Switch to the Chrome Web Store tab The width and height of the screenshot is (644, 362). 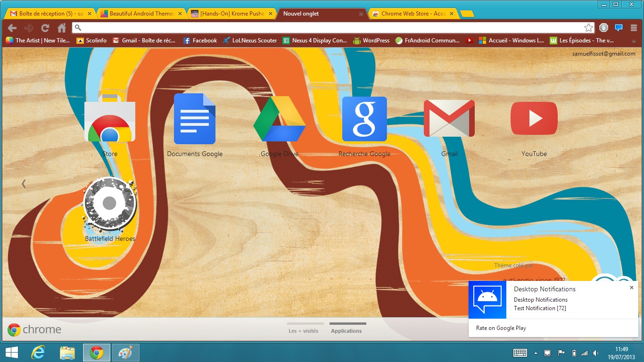(x=413, y=14)
